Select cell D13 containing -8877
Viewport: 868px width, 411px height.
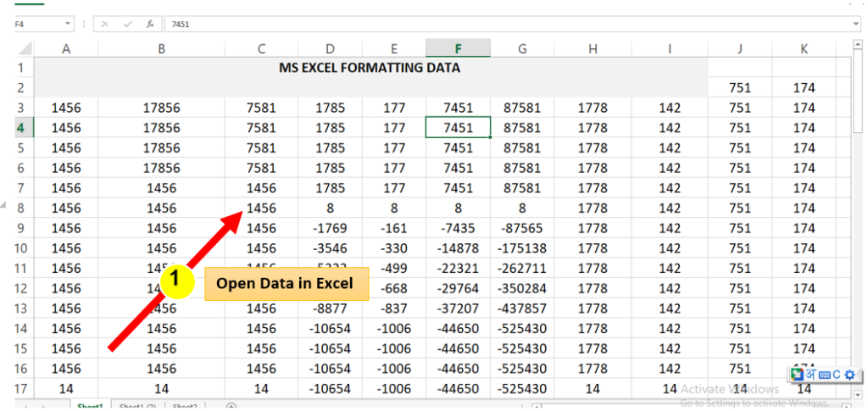coord(330,308)
